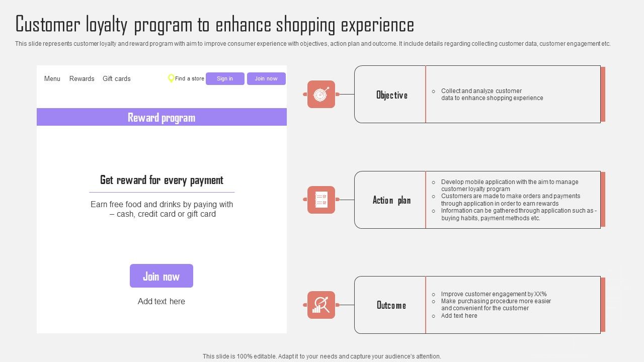Click the Objective label box

pyautogui.click(x=391, y=95)
